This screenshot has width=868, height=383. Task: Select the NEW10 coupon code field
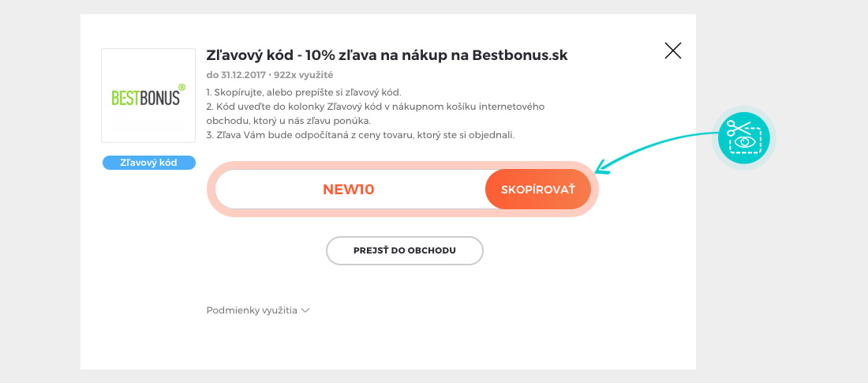pyautogui.click(x=349, y=190)
